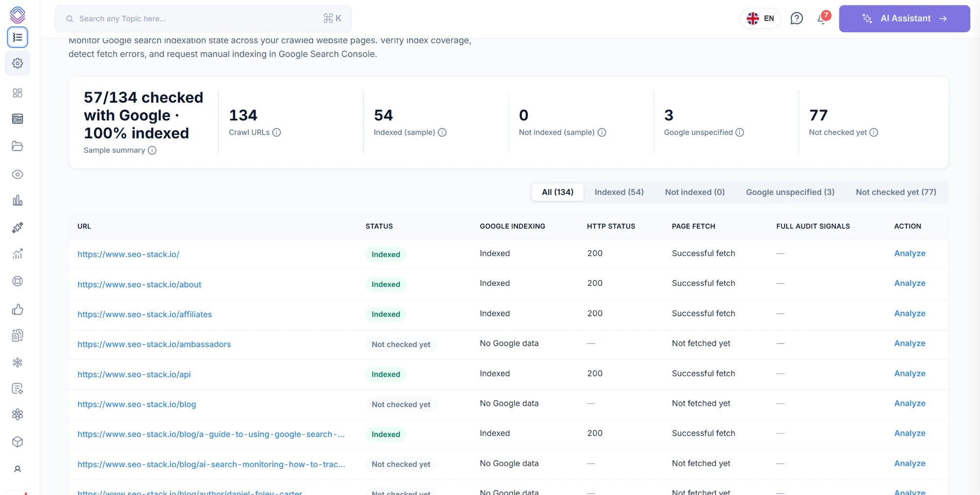Switch to Google unspecified (3) tab
Image resolution: width=980 pixels, height=495 pixels.
[x=790, y=192]
